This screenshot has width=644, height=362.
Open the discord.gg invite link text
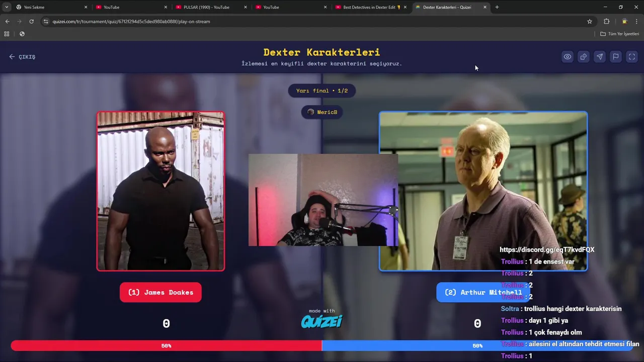(x=547, y=250)
